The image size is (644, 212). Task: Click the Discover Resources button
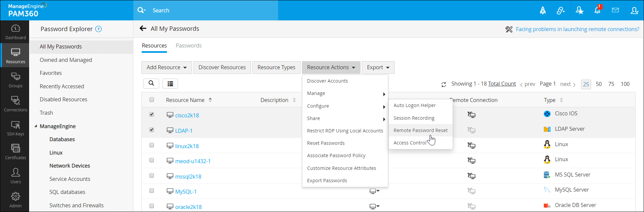coord(222,67)
